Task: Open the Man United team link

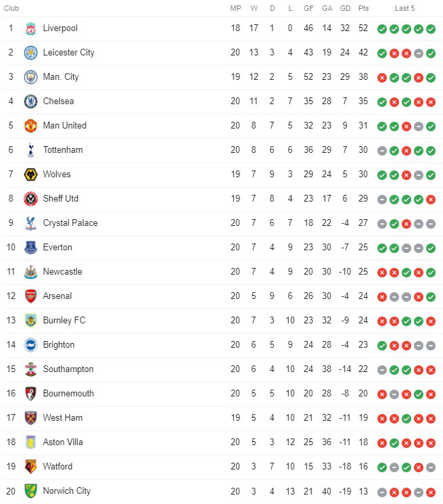Action: coord(64,126)
